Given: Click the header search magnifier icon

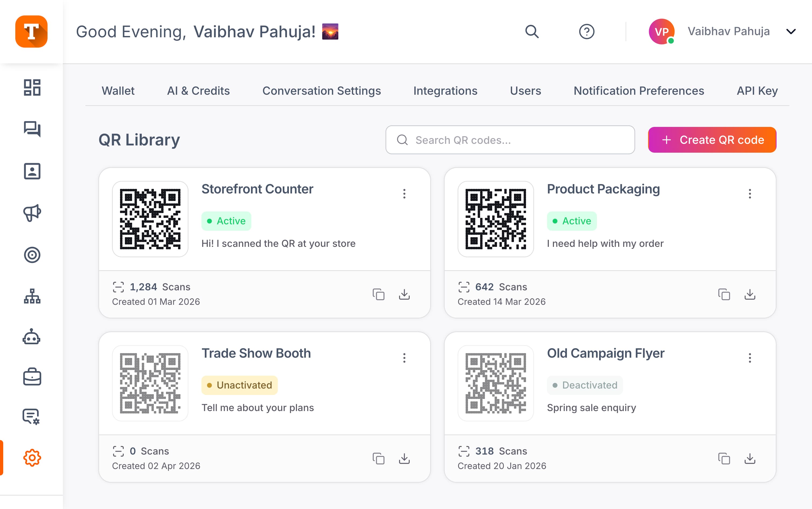Looking at the screenshot, I should tap(532, 32).
